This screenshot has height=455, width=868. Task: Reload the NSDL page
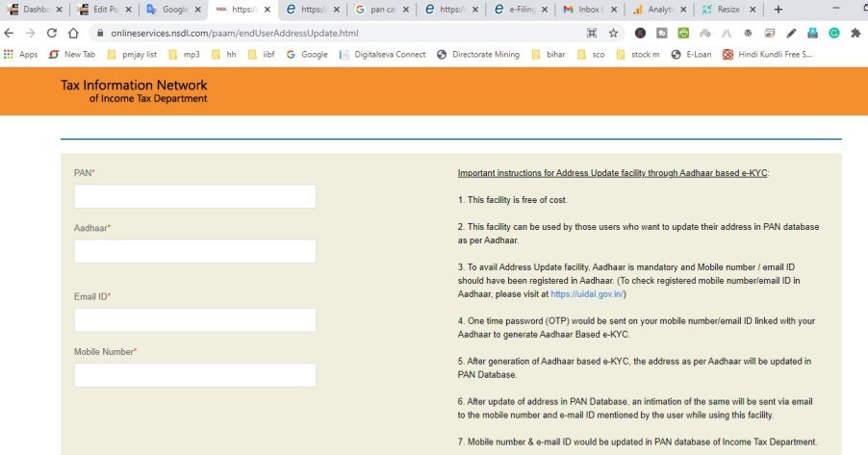(x=51, y=34)
